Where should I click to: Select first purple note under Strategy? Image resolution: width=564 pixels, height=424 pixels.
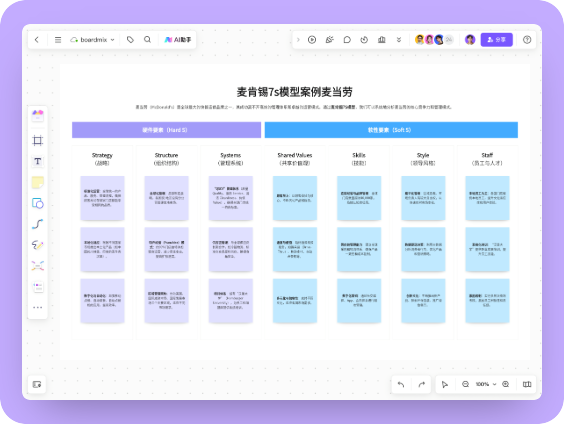(x=103, y=198)
